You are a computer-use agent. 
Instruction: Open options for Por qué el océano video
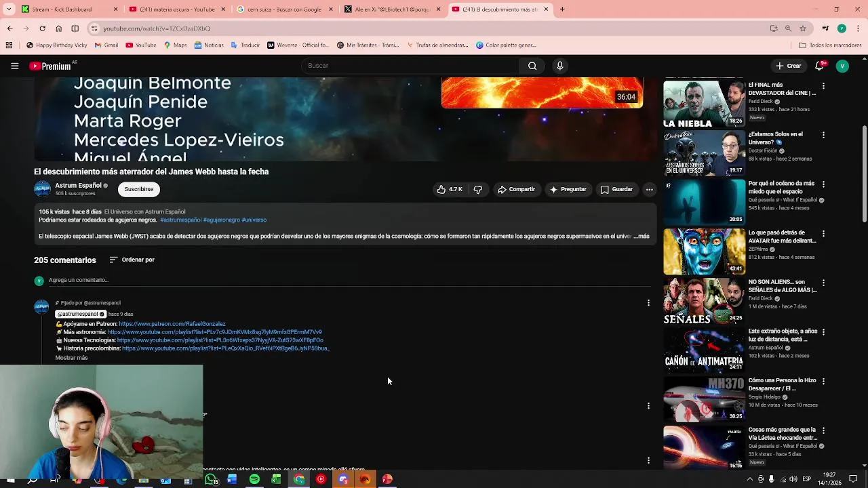point(823,184)
